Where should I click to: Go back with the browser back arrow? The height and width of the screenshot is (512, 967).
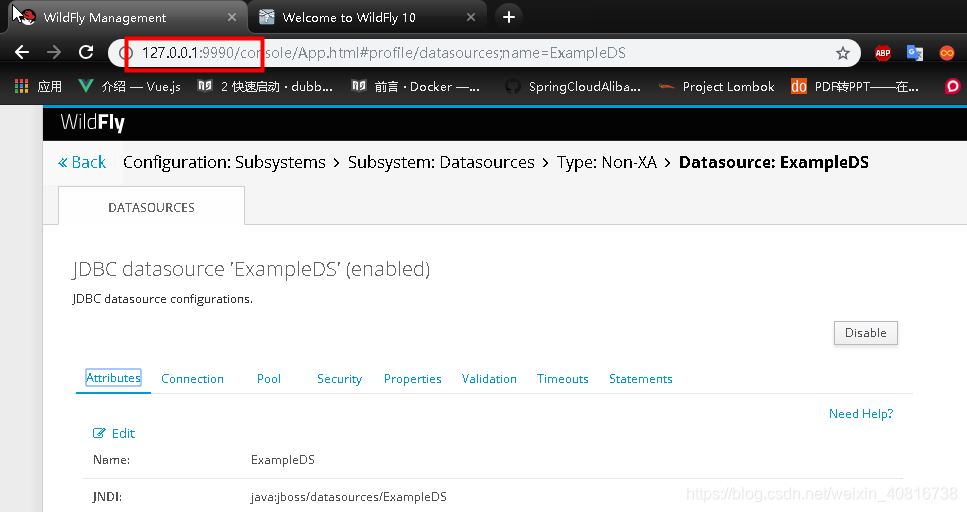(x=22, y=52)
